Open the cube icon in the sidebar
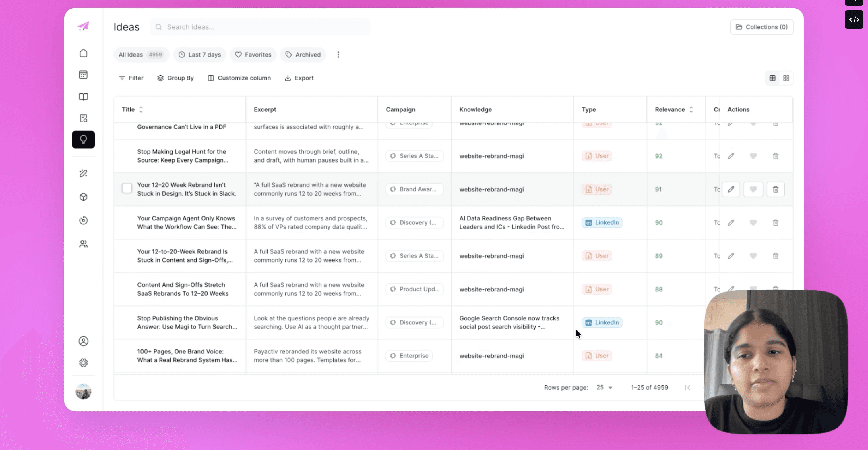 pos(83,197)
